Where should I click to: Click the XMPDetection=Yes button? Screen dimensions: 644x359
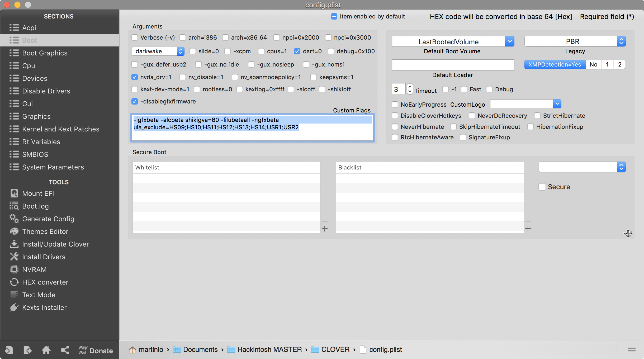point(554,65)
